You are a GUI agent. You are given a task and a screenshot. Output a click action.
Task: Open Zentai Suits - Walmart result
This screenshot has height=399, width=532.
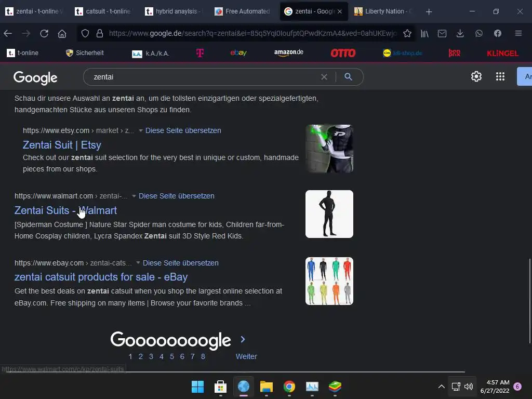click(65, 210)
